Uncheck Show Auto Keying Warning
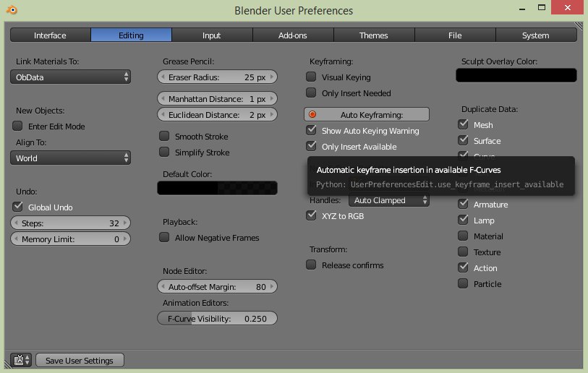Image resolution: width=588 pixels, height=373 pixels. coord(311,130)
